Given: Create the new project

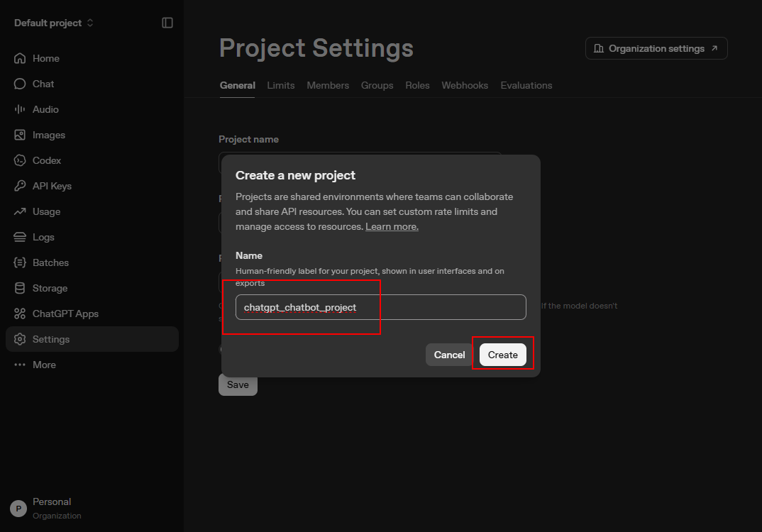Looking at the screenshot, I should [x=502, y=355].
